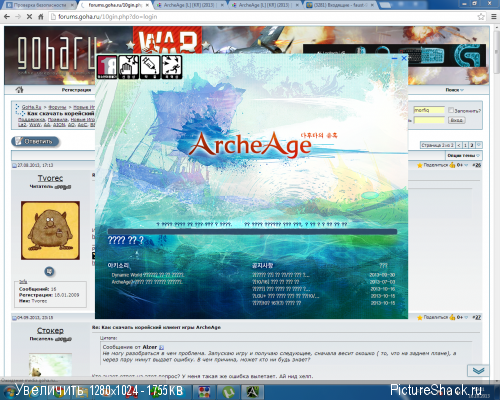Go back with the browser back arrow

click(7, 16)
